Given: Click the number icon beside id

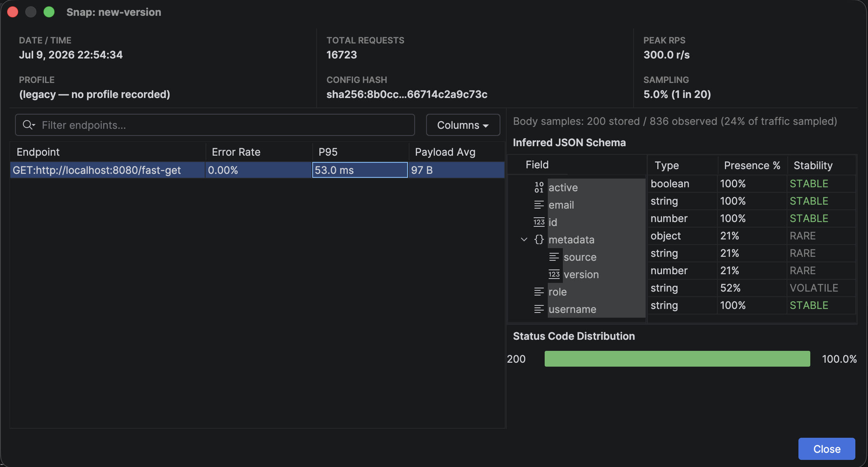Looking at the screenshot, I should click(x=539, y=222).
